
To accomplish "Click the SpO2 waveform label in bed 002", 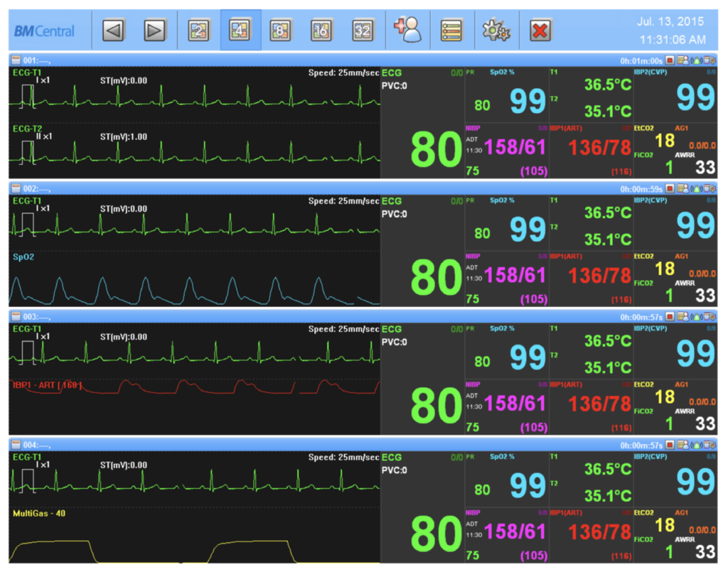I will [23, 257].
